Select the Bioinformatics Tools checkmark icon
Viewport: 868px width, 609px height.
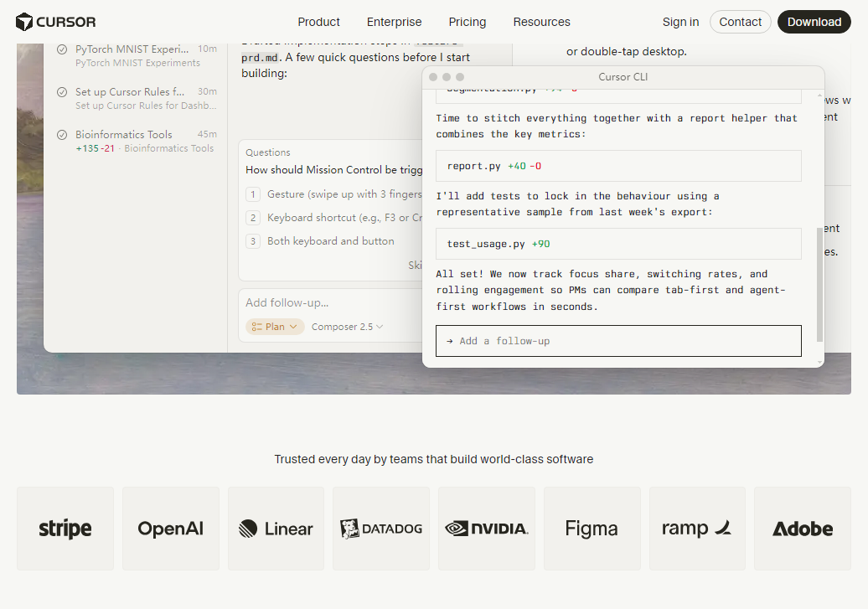(63, 135)
